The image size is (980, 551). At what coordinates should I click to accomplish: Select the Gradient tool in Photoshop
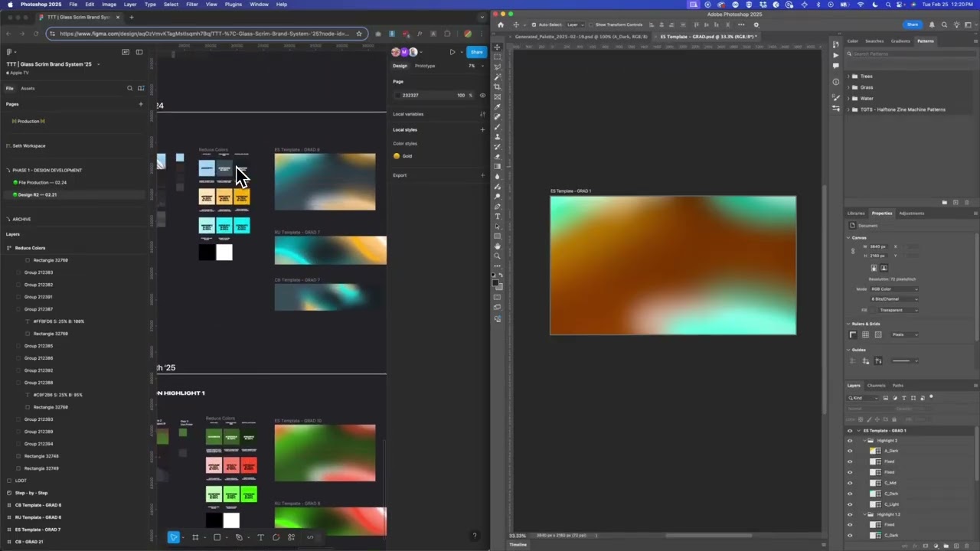tap(498, 167)
